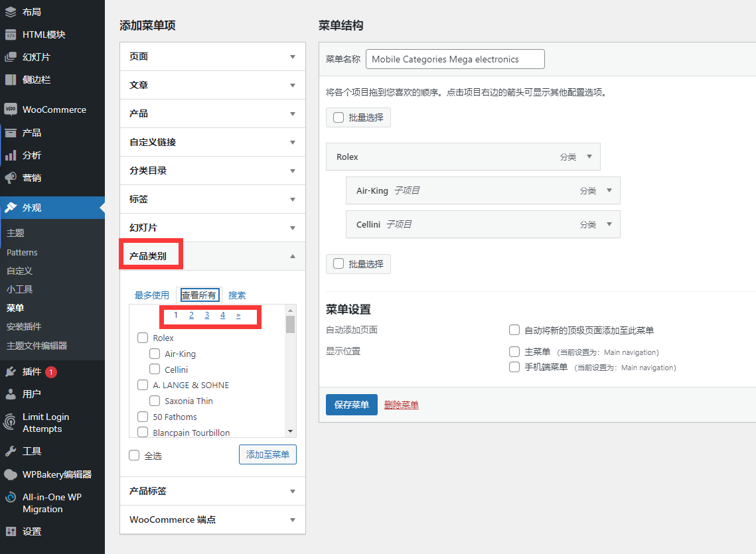Click the 保存菜单 save button
756x554 pixels.
coord(352,405)
